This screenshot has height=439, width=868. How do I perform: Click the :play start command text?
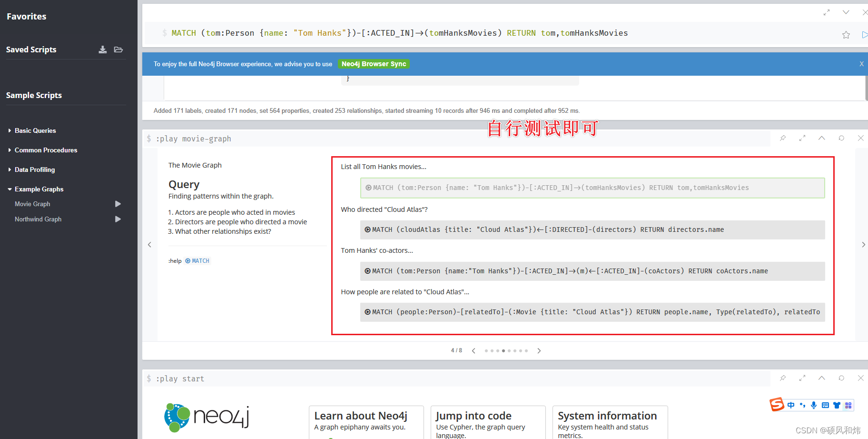tap(180, 379)
